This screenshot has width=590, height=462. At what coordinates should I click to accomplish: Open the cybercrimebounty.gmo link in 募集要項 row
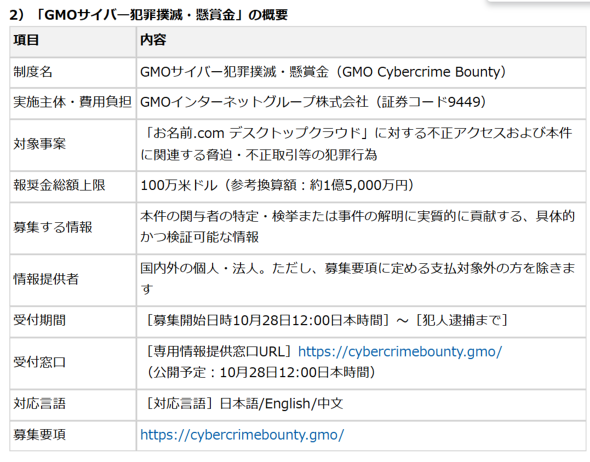(242, 435)
